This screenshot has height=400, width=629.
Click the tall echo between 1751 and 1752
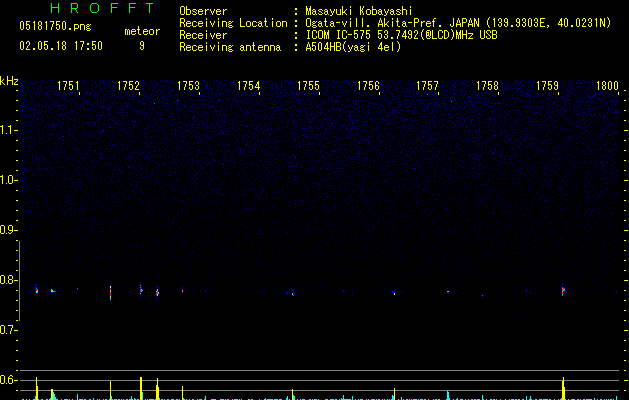(x=110, y=292)
